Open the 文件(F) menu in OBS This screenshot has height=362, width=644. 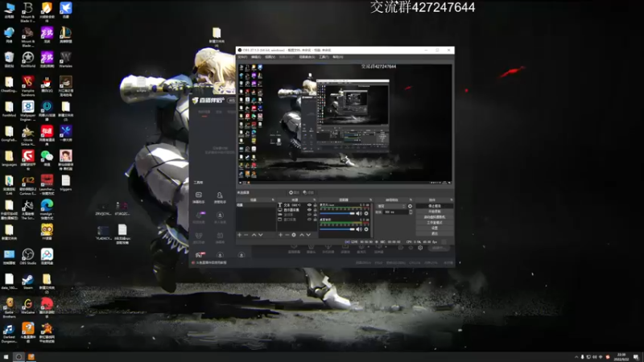point(242,57)
